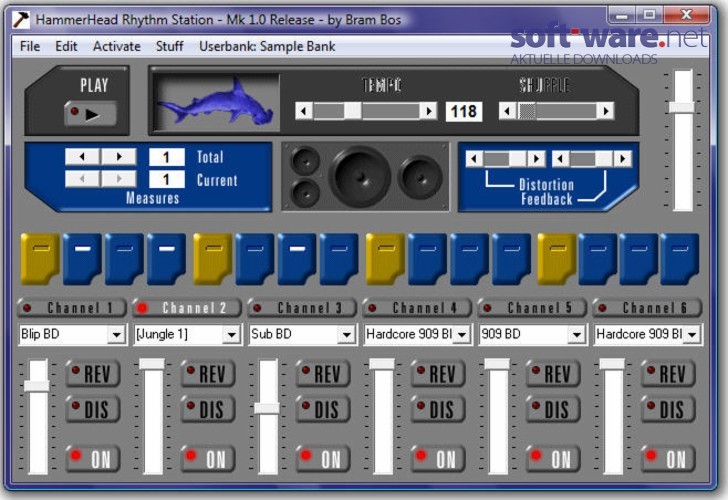Screen dimensions: 728x500
Task: Click the tempo value field 118
Action: pos(464,111)
